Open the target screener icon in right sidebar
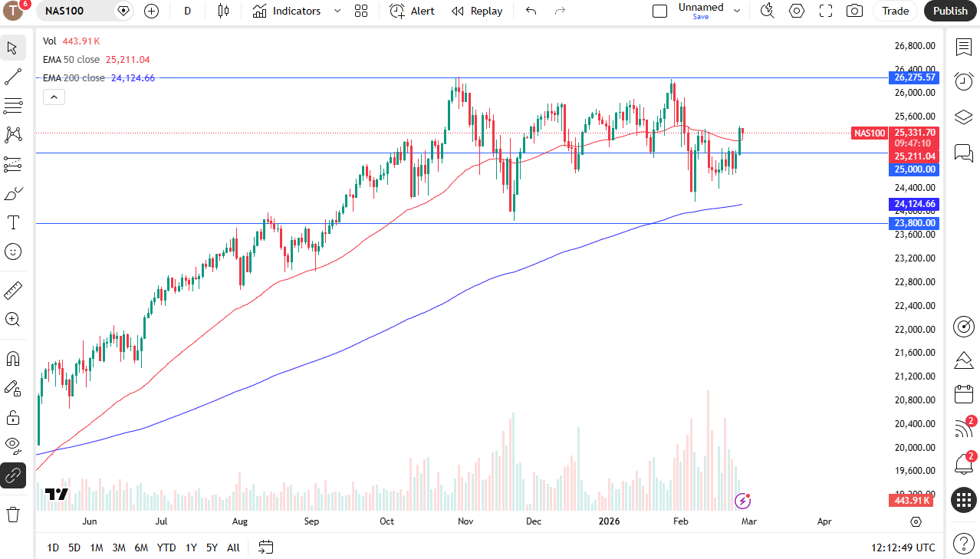This screenshot has width=980, height=559. pos(963,327)
